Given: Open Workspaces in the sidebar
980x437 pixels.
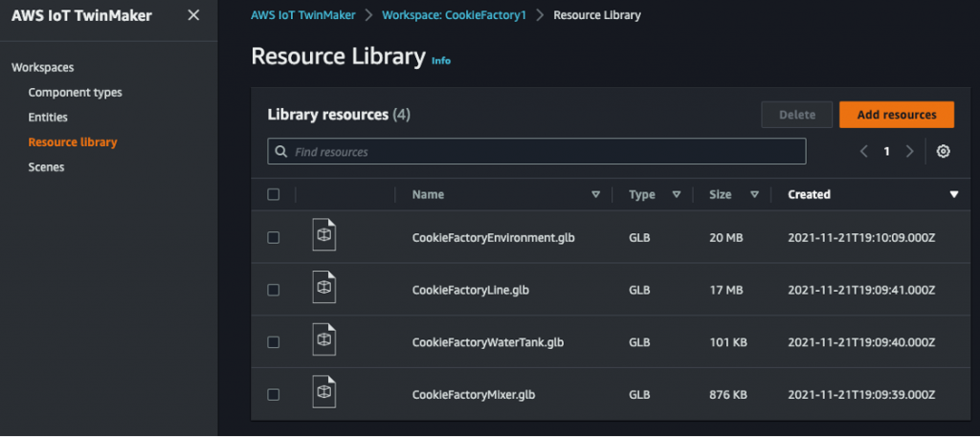Looking at the screenshot, I should pos(42,68).
